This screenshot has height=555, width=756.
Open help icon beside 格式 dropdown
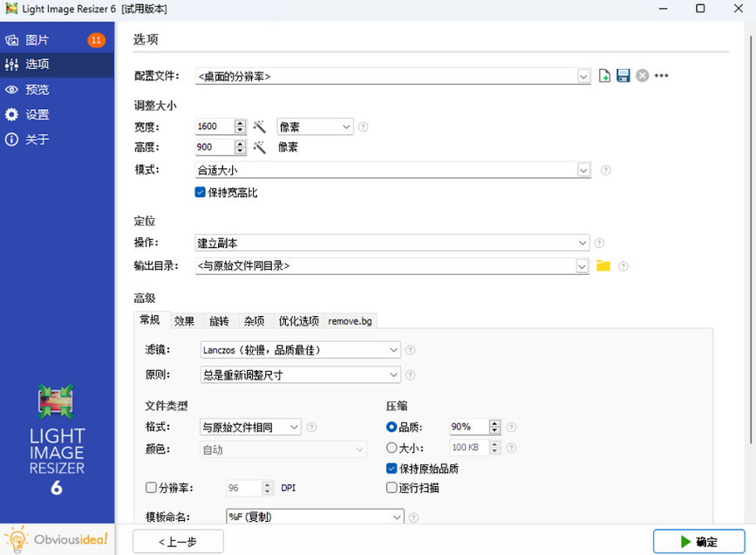[x=312, y=427]
